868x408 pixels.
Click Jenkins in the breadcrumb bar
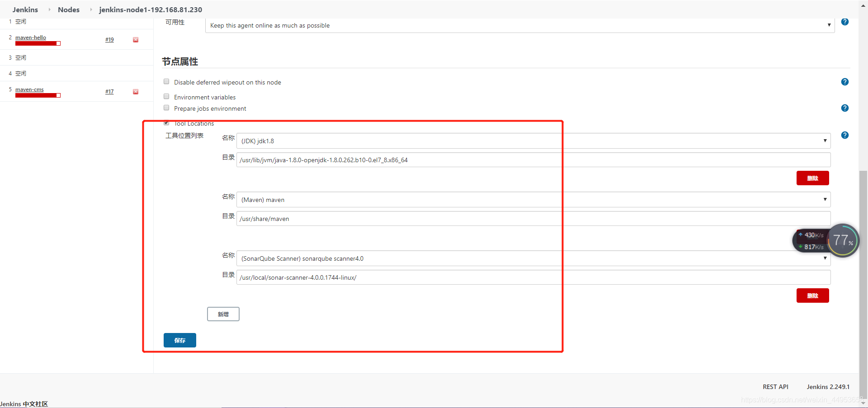tap(25, 9)
